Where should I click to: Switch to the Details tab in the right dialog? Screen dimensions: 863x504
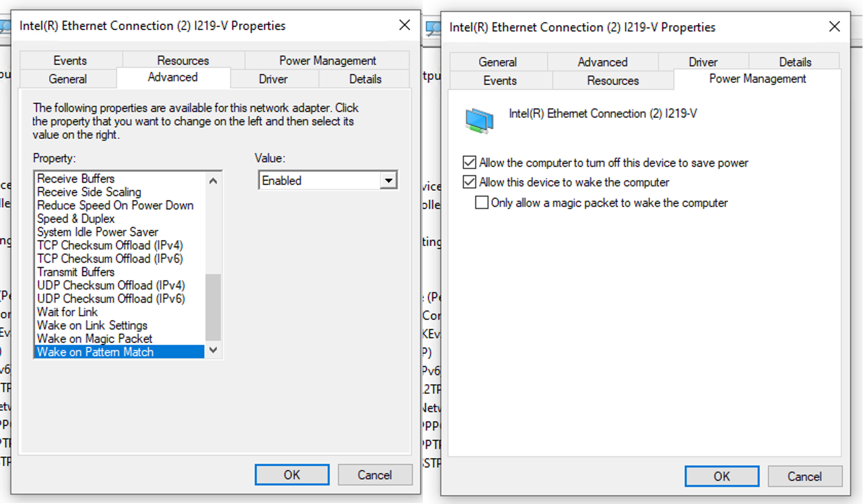pos(794,62)
